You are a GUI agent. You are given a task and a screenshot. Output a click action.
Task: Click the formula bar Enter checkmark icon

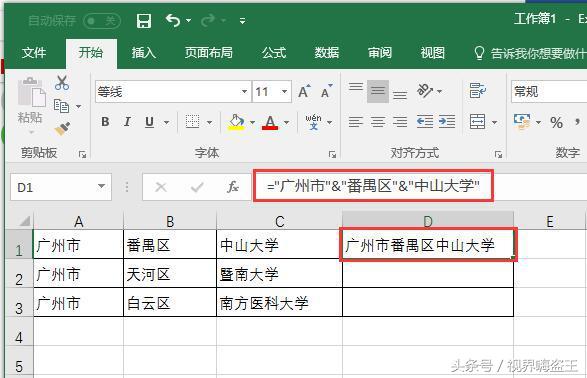197,187
